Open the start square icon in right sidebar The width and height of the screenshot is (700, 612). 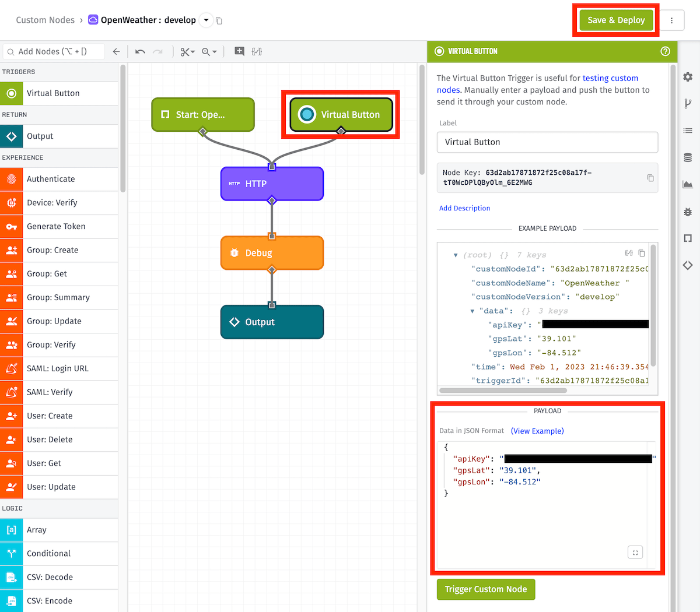pyautogui.click(x=688, y=238)
